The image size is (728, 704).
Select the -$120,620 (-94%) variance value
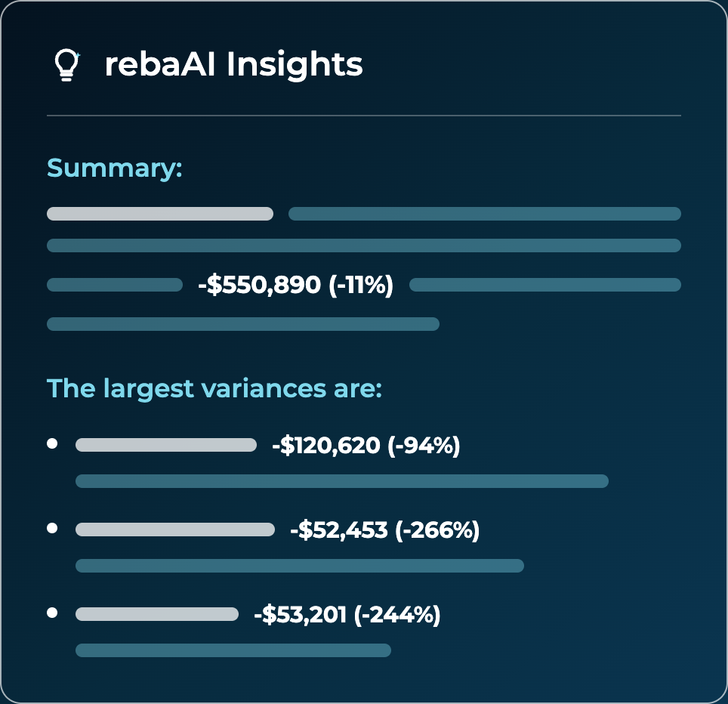366,446
